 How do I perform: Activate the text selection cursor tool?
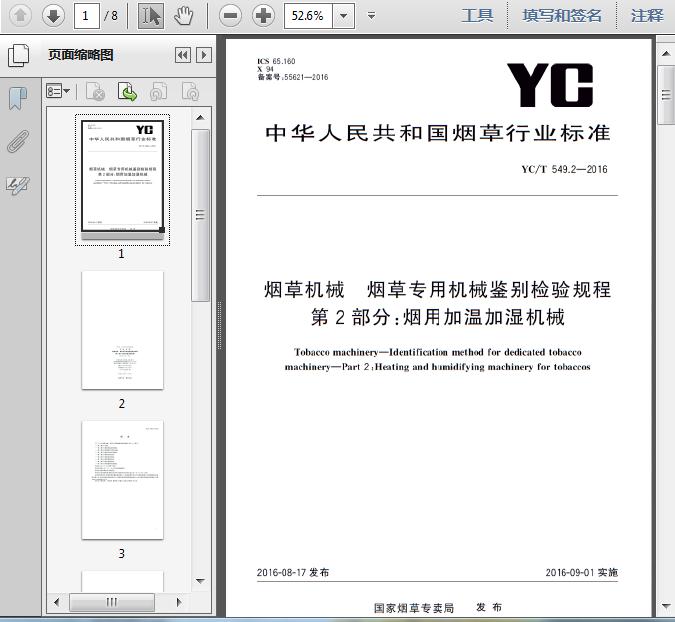point(151,16)
